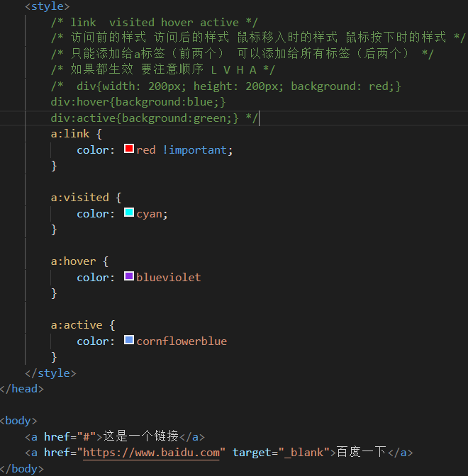Click the a:visited selector text
The height and width of the screenshot is (476, 468).
click(x=80, y=198)
